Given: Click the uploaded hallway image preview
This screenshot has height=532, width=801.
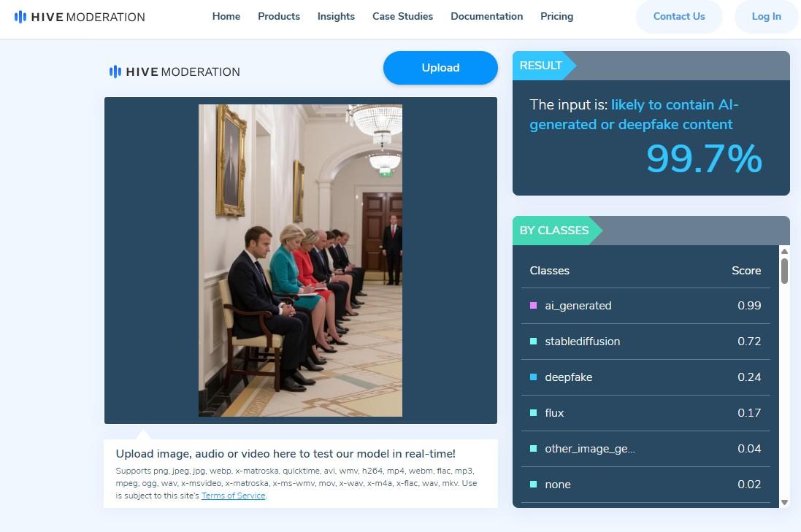Looking at the screenshot, I should tap(300, 261).
